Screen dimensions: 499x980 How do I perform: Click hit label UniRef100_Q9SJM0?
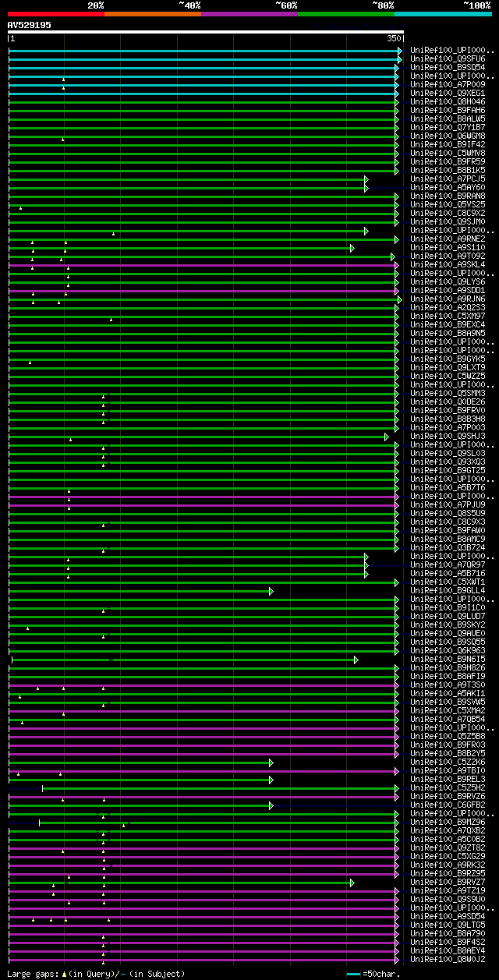[448, 221]
